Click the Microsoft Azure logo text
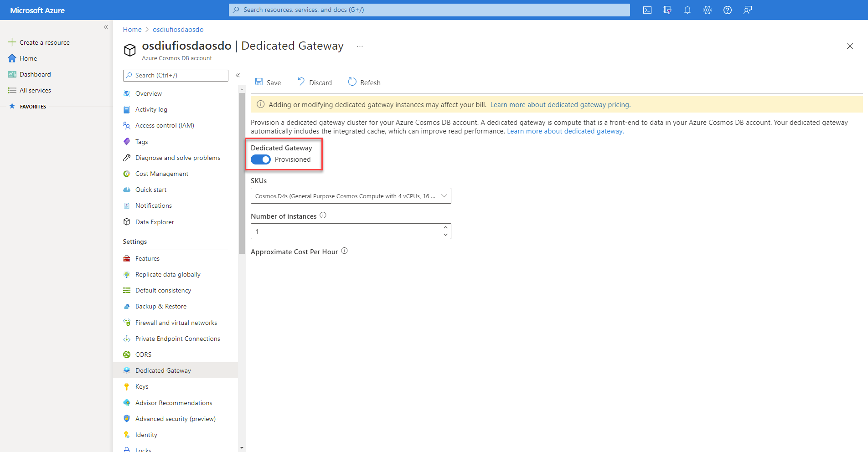 point(37,10)
